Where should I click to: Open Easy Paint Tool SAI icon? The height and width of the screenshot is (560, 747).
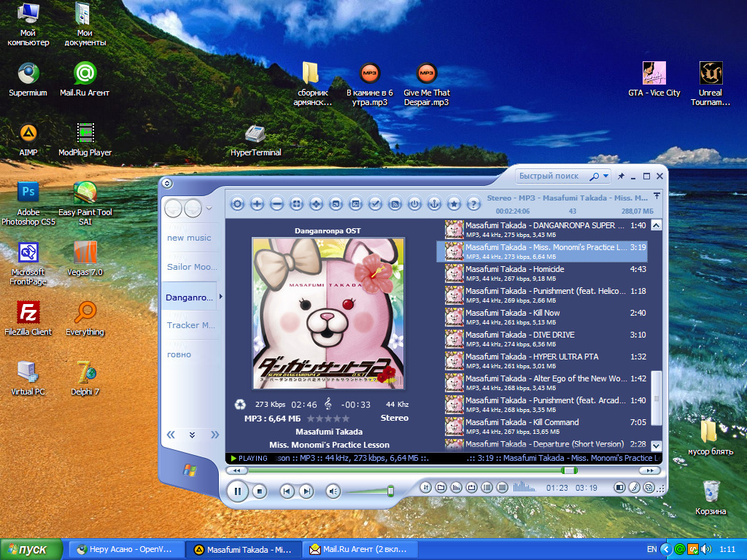coord(85,204)
